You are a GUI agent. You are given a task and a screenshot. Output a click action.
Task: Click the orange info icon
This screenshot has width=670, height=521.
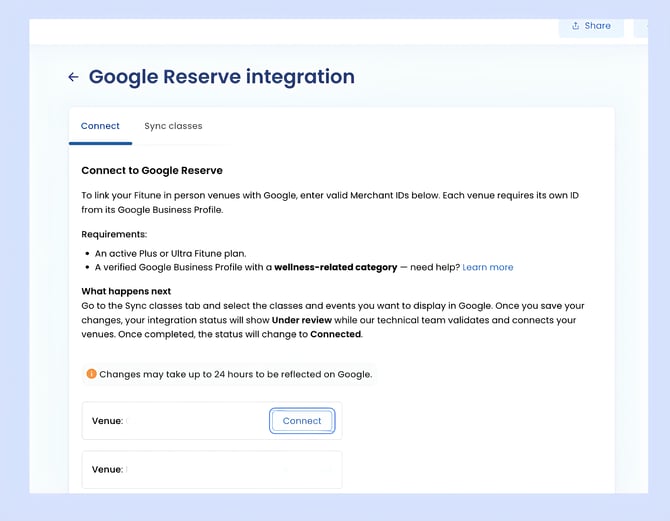(91, 374)
